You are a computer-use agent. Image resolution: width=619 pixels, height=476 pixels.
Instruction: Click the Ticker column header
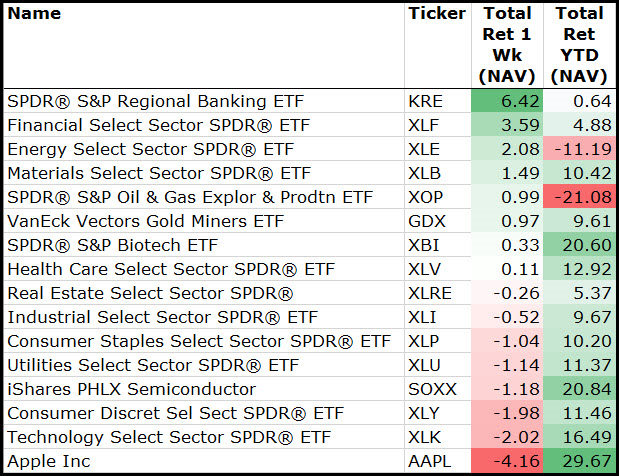click(437, 14)
